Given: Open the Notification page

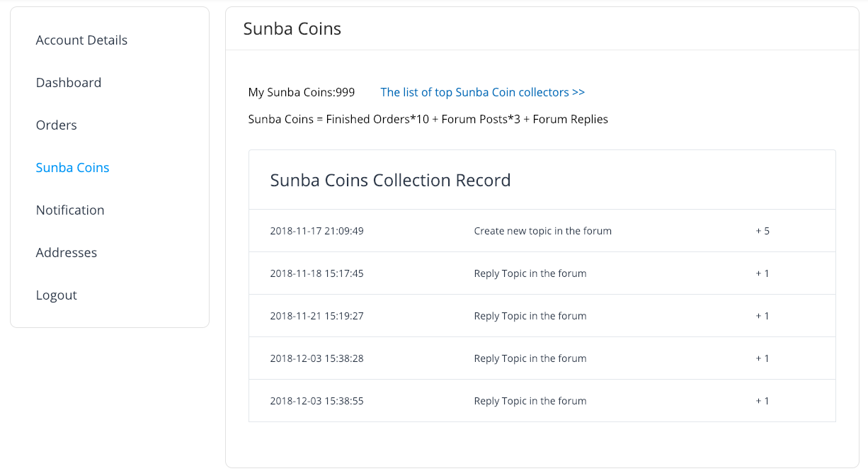Looking at the screenshot, I should pos(70,210).
